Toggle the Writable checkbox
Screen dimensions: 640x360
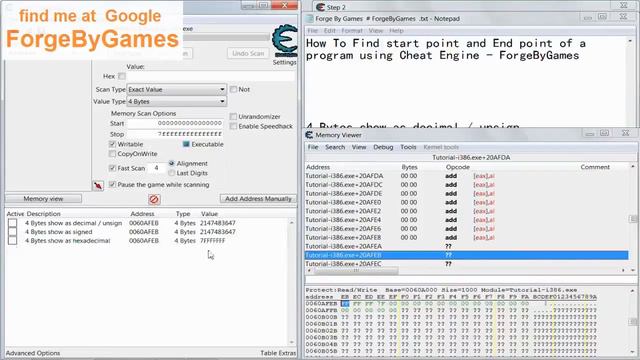[x=112, y=144]
